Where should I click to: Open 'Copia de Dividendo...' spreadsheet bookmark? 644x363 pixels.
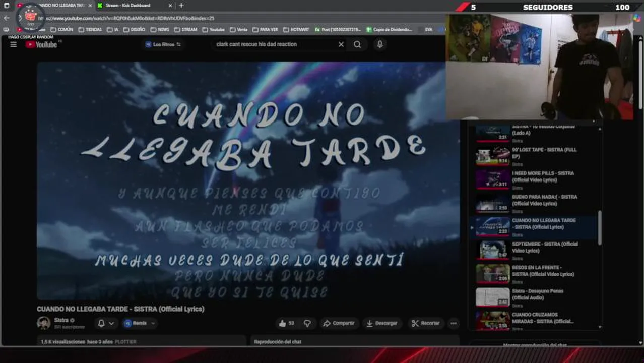click(x=390, y=30)
